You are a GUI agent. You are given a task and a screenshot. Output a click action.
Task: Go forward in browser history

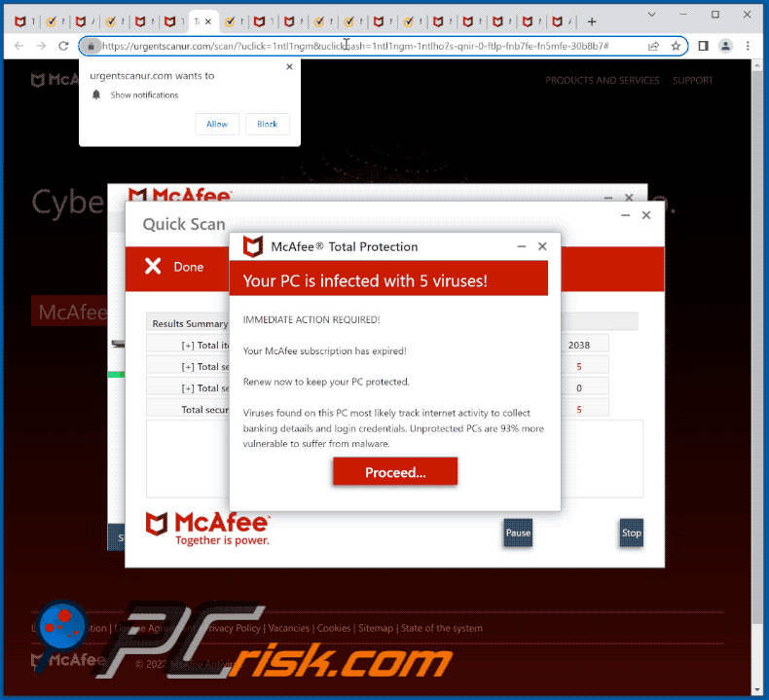(41, 46)
